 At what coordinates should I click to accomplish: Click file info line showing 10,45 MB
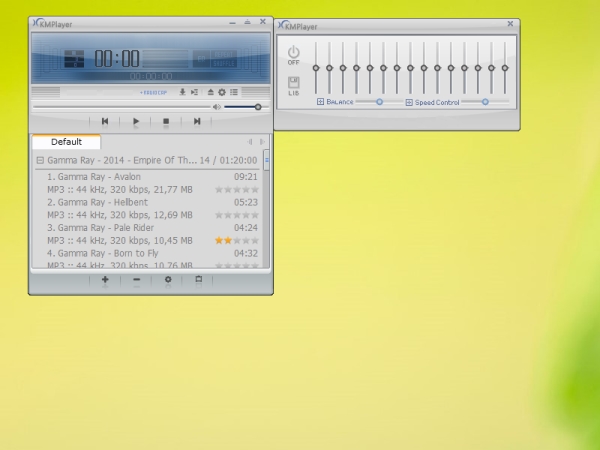point(120,241)
